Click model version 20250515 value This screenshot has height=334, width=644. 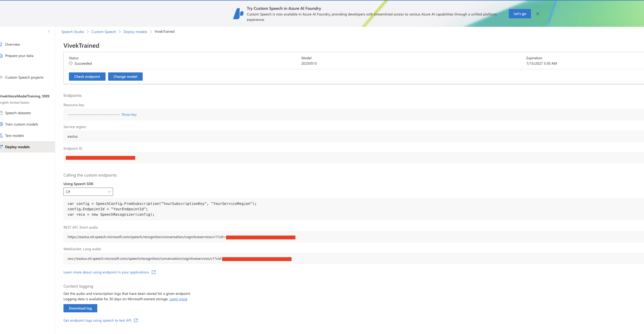(309, 63)
